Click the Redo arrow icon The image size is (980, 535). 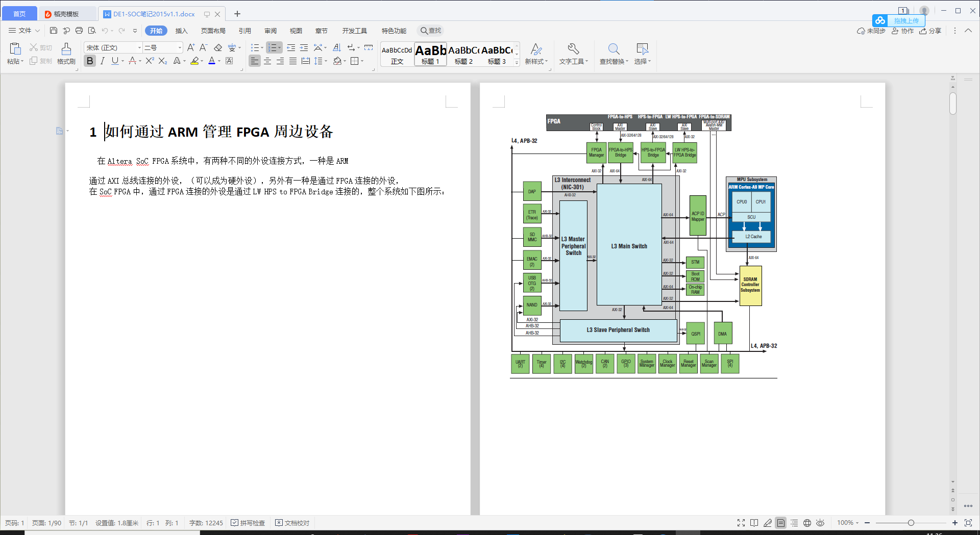click(x=121, y=31)
